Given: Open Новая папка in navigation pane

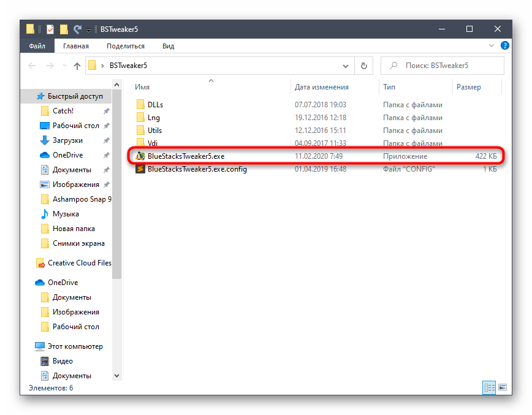Looking at the screenshot, I should click(x=74, y=229).
